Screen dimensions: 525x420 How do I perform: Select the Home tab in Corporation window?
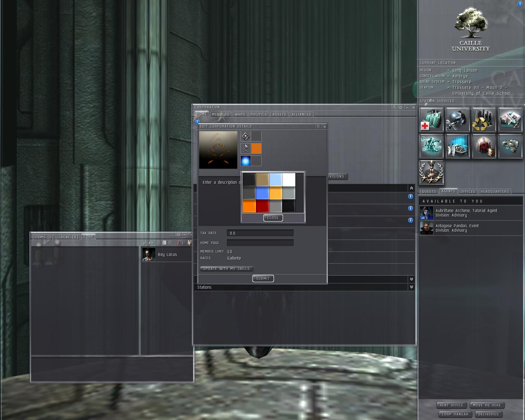click(x=202, y=114)
